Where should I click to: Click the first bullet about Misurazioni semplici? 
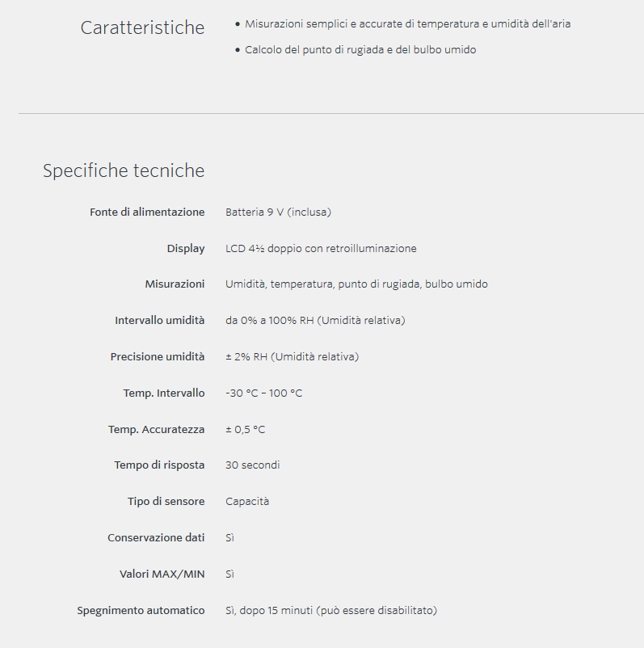coord(407,24)
